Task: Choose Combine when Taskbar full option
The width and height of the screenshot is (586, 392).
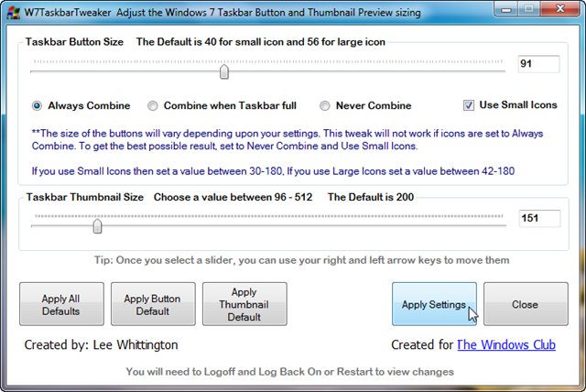Action: pyautogui.click(x=154, y=105)
